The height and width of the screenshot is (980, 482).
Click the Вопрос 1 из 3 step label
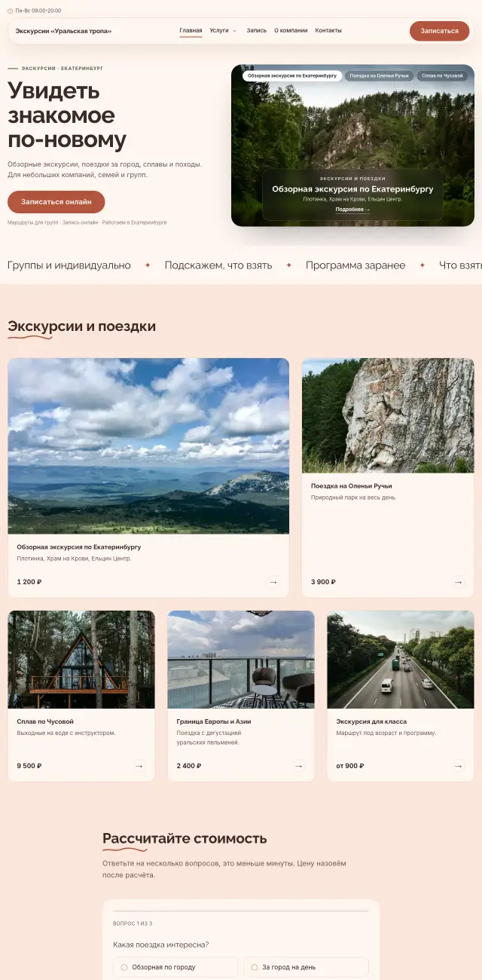[133, 923]
